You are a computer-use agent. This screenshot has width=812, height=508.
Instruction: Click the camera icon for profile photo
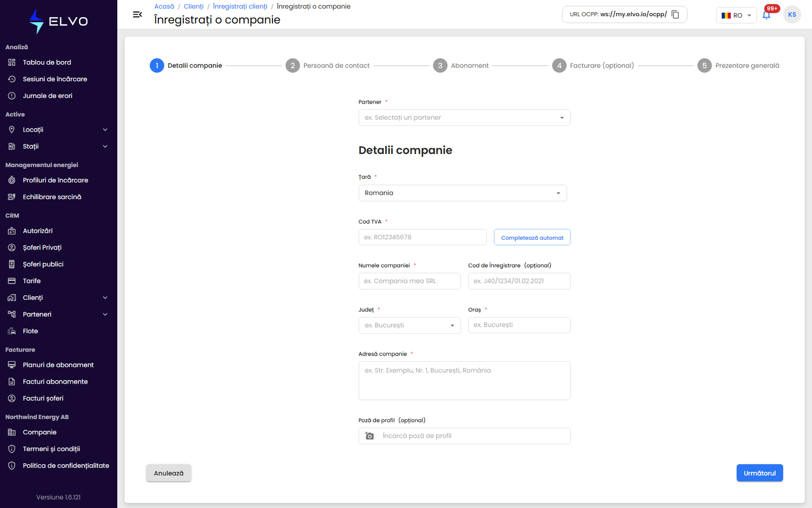tap(369, 436)
